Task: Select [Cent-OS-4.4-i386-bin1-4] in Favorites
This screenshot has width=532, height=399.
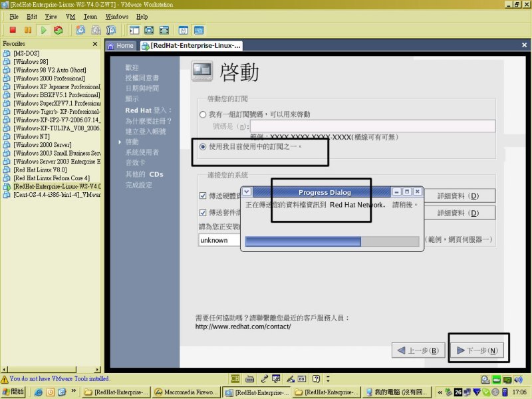Action: [x=57, y=194]
